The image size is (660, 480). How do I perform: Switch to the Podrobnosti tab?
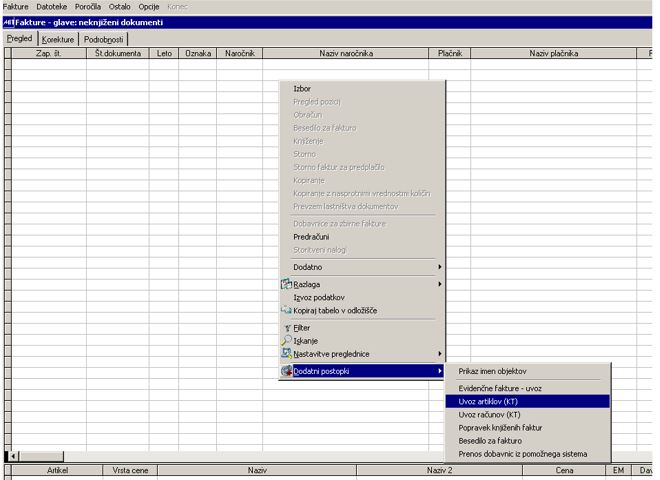tap(104, 40)
